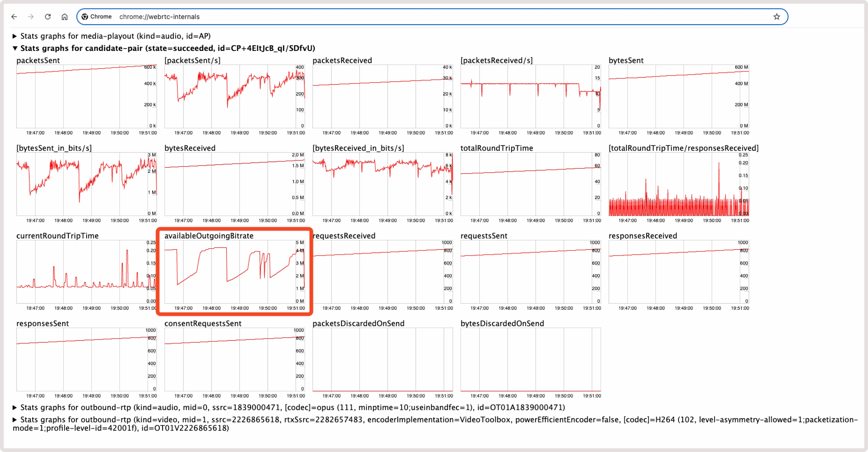Reload the webrtc-internals page

[x=48, y=17]
